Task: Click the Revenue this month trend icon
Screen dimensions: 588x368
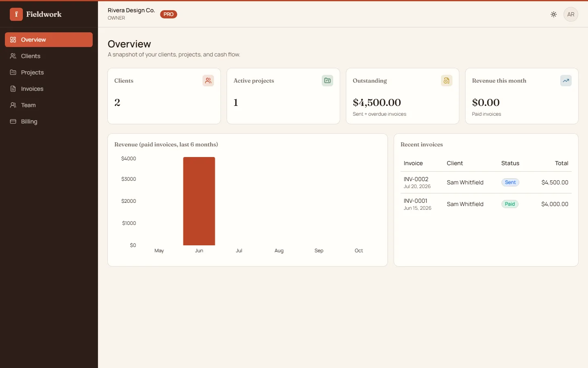Action: 566,81
